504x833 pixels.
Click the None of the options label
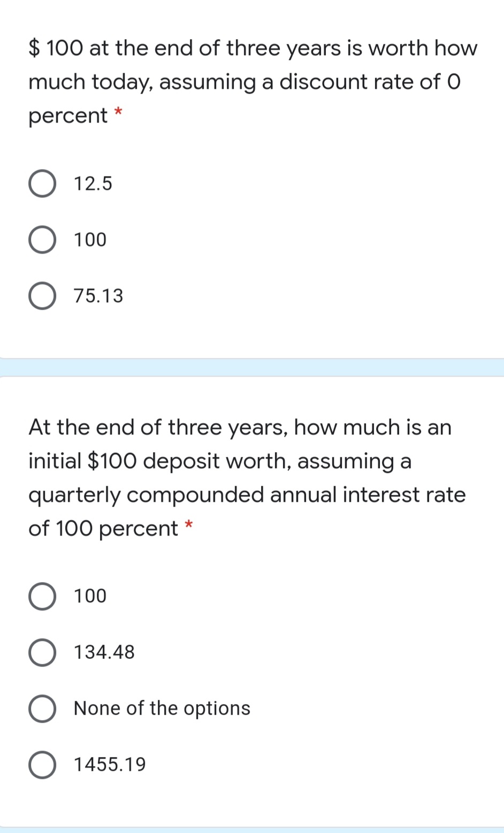tap(161, 708)
